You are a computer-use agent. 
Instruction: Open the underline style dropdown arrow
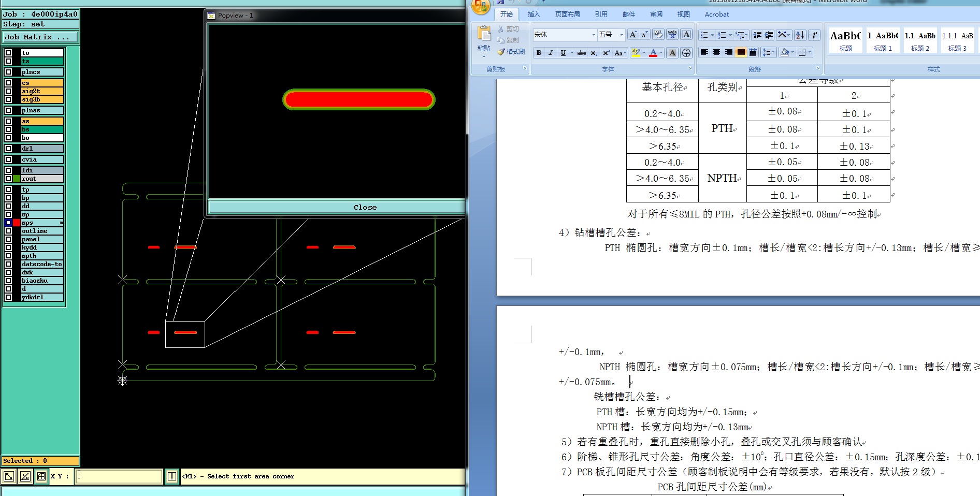coord(572,53)
